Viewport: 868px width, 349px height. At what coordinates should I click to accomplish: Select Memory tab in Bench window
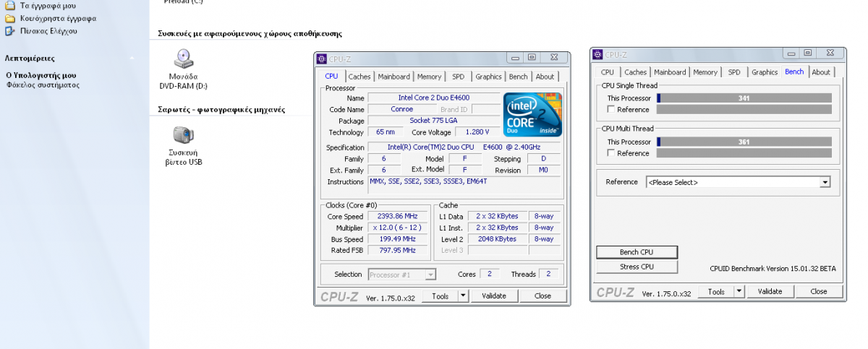(705, 72)
